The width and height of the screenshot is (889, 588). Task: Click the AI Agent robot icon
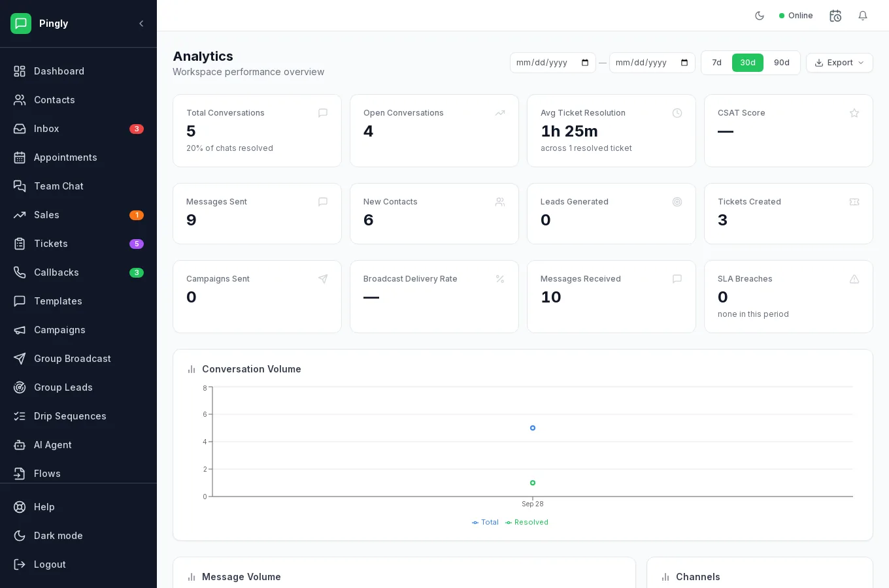click(x=20, y=445)
